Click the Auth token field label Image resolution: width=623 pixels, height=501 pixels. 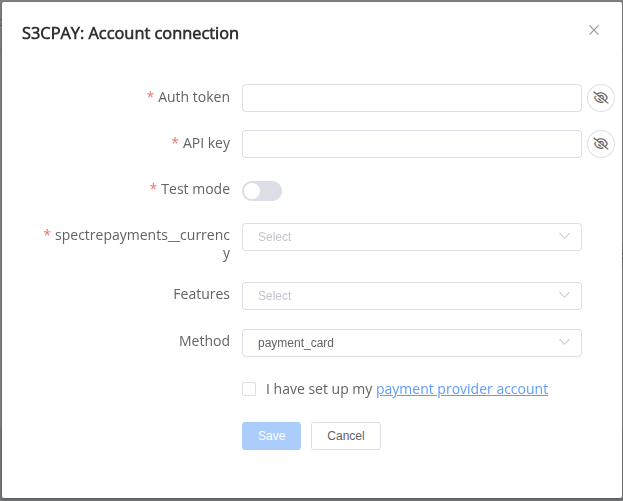tap(194, 97)
